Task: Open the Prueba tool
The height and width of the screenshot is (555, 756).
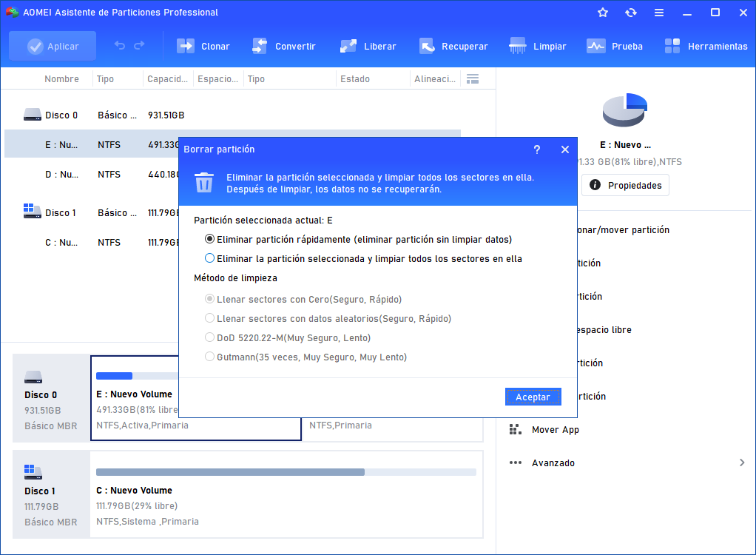Action: (x=615, y=47)
